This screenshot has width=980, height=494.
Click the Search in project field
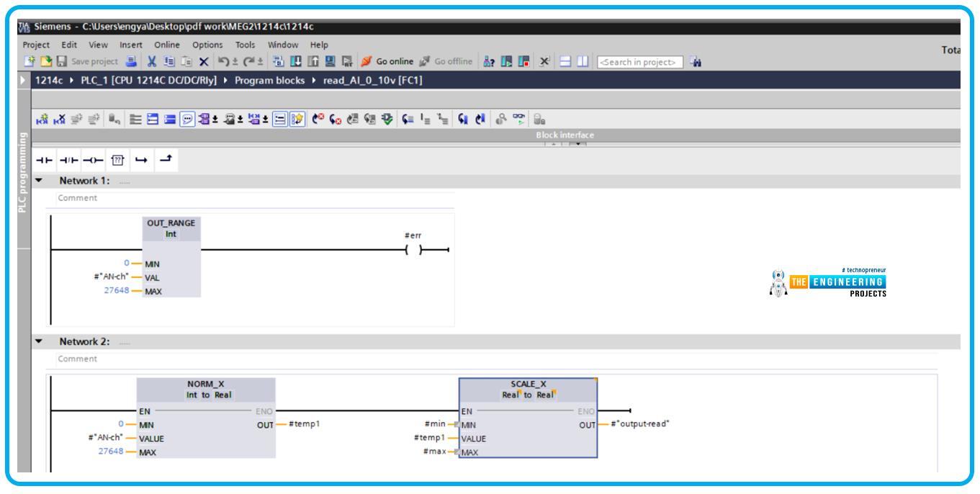click(x=640, y=62)
